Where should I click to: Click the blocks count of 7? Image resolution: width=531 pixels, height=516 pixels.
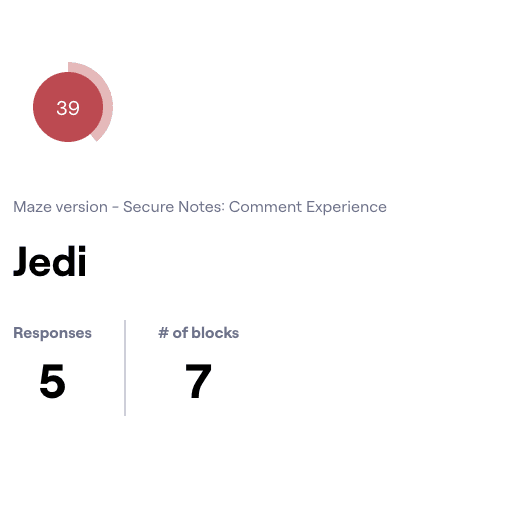coord(198,381)
